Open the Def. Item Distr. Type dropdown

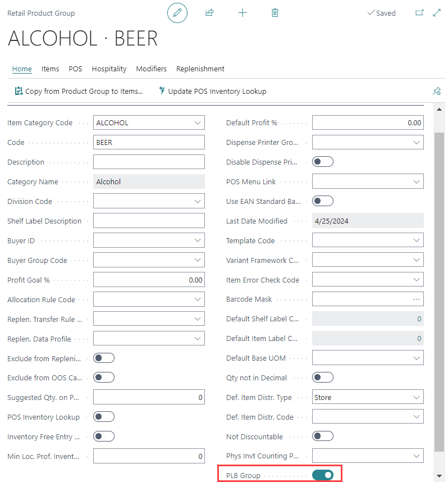coord(417,397)
